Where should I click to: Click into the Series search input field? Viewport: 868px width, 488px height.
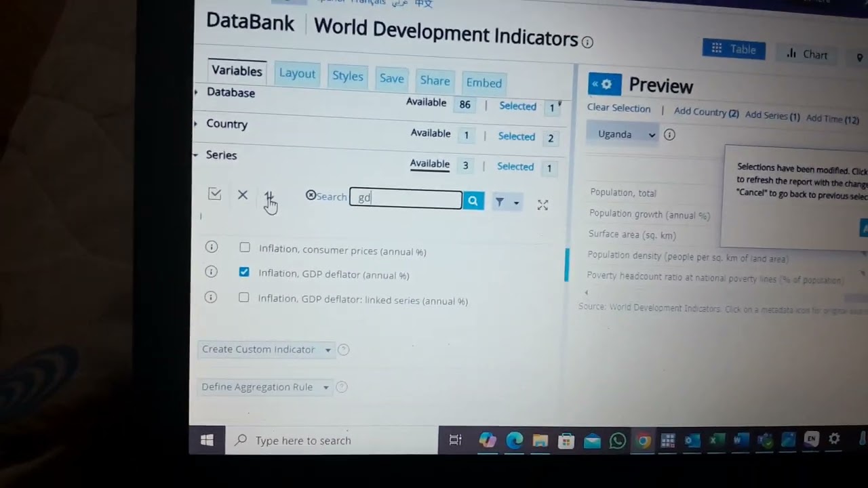click(406, 199)
